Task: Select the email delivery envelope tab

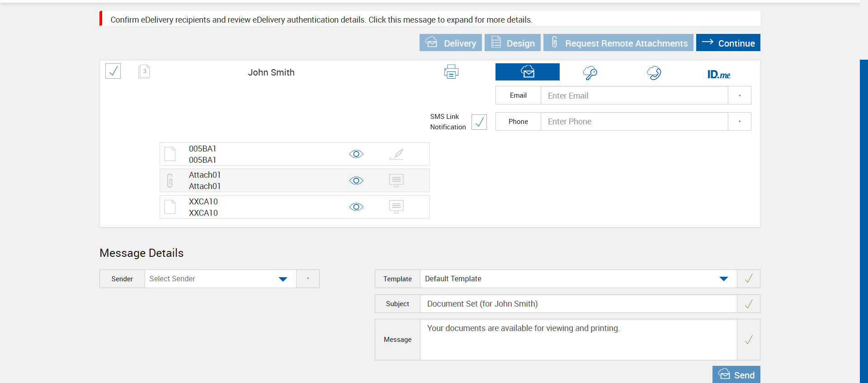Action: pyautogui.click(x=527, y=72)
